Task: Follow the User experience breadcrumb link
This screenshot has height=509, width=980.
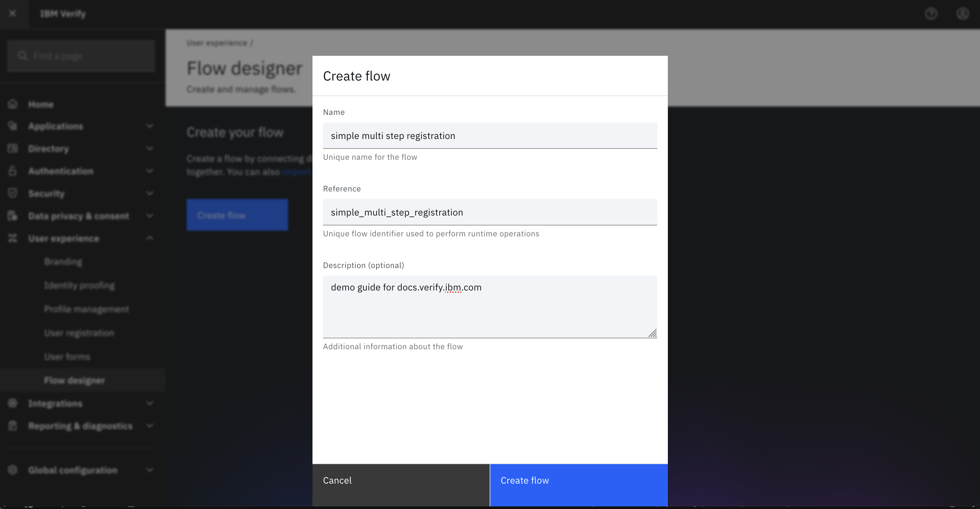Action: (217, 43)
